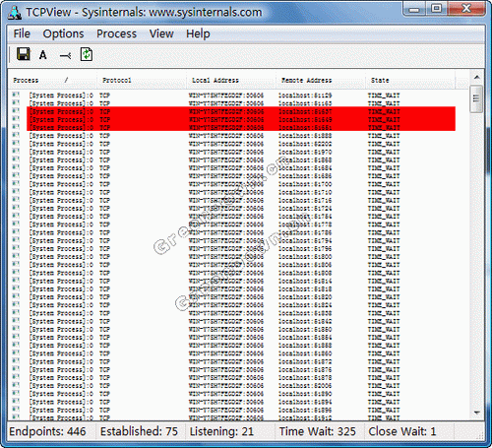Click TCP protocol cell in localhost:61854 row
Viewport: 492px width, 448px height.
(x=104, y=337)
